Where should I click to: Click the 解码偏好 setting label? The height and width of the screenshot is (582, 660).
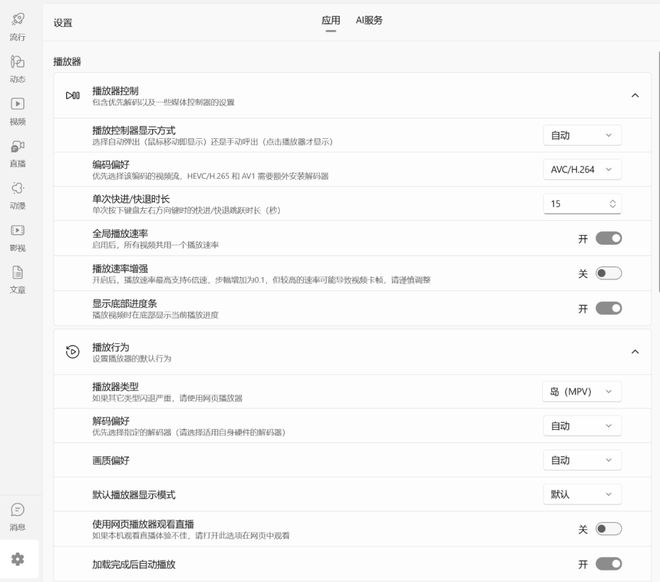coord(111,421)
